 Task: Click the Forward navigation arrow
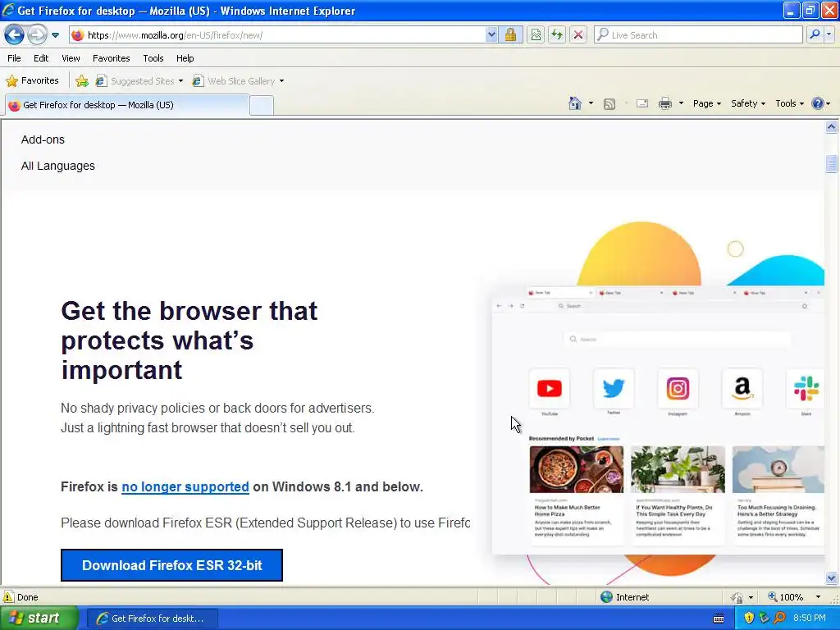[36, 34]
